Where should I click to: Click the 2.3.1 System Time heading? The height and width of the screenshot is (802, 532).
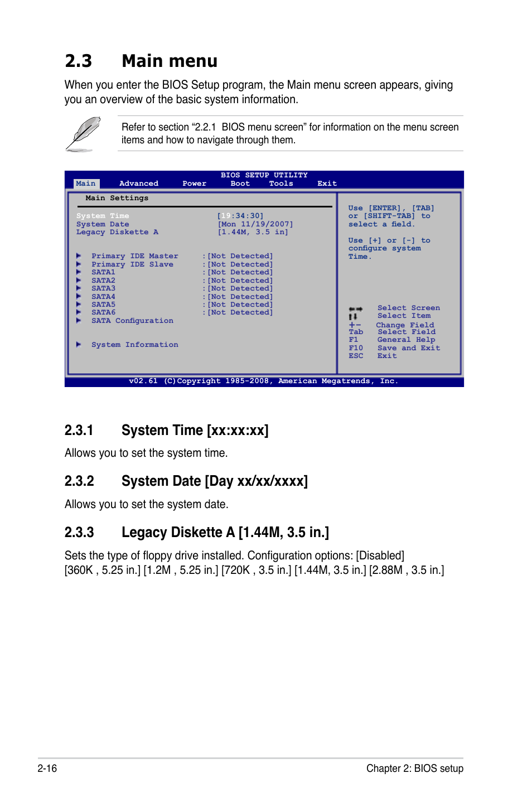167,431
